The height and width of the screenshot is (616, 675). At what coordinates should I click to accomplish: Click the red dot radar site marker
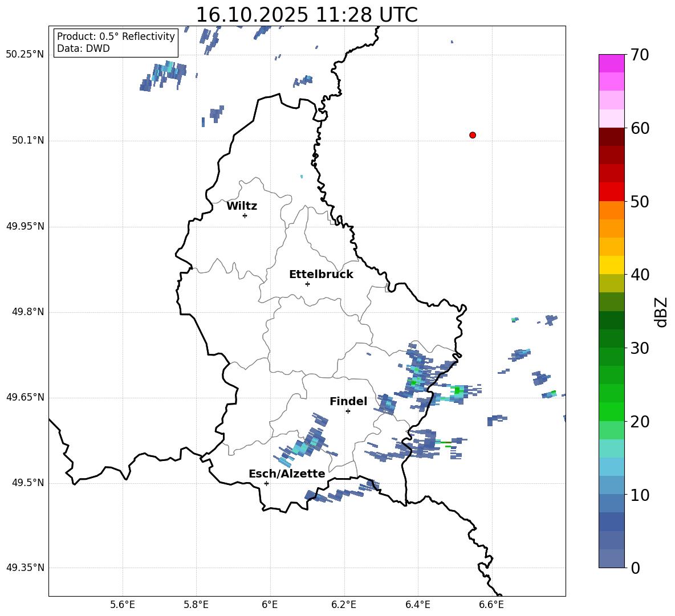click(x=473, y=135)
